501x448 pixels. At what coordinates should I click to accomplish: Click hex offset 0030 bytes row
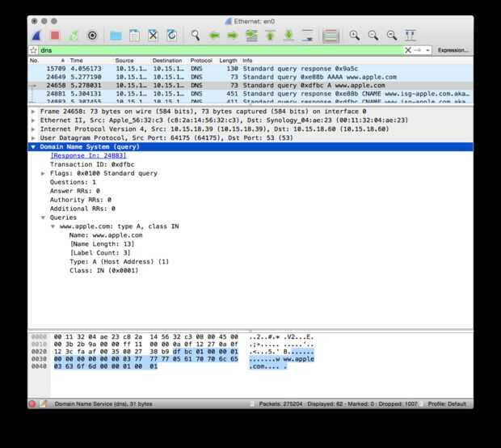coord(146,359)
